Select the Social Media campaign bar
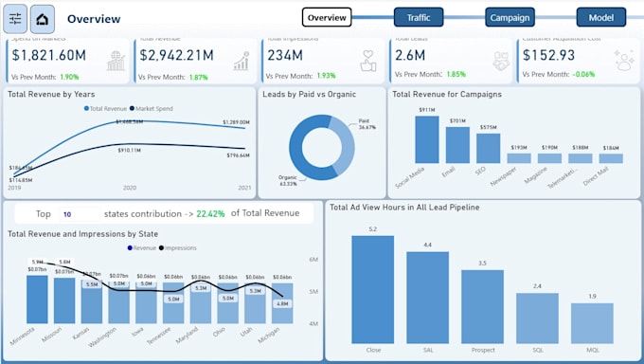The image size is (644, 364). tap(427, 140)
